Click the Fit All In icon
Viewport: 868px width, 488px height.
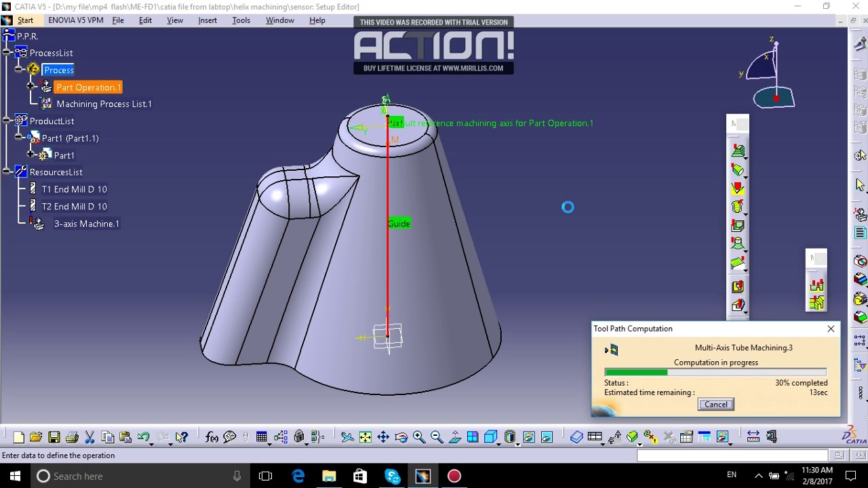tap(366, 437)
